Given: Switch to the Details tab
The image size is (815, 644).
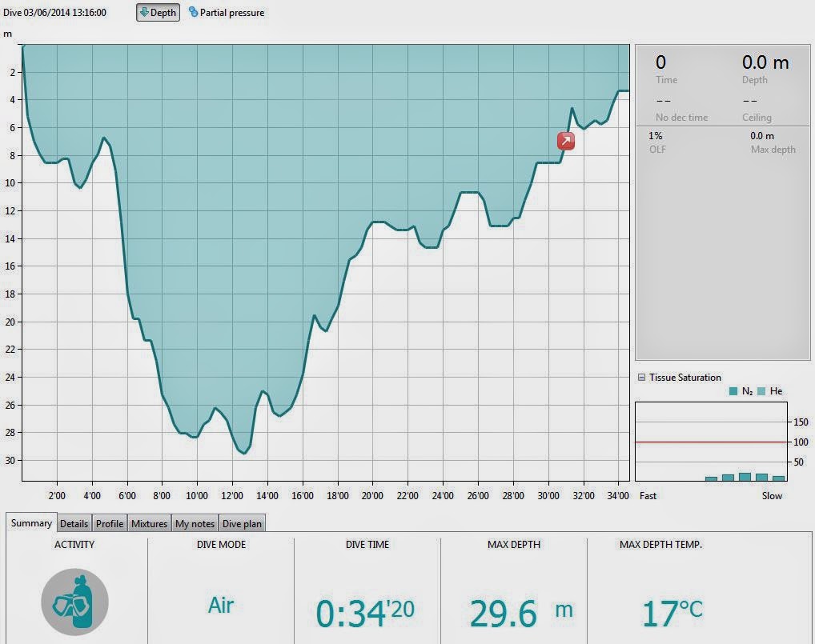Looking at the screenshot, I should (x=74, y=523).
